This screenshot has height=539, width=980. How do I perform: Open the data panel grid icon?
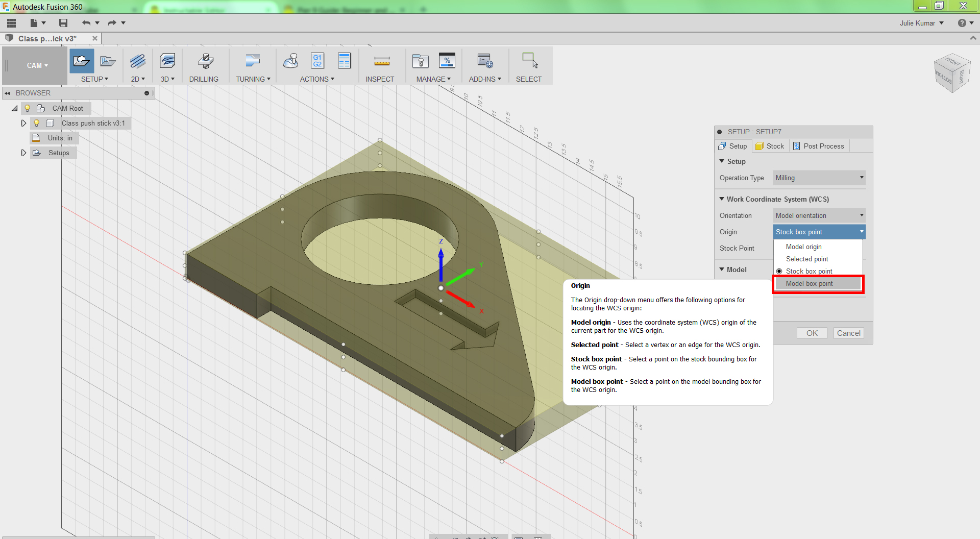[x=11, y=23]
